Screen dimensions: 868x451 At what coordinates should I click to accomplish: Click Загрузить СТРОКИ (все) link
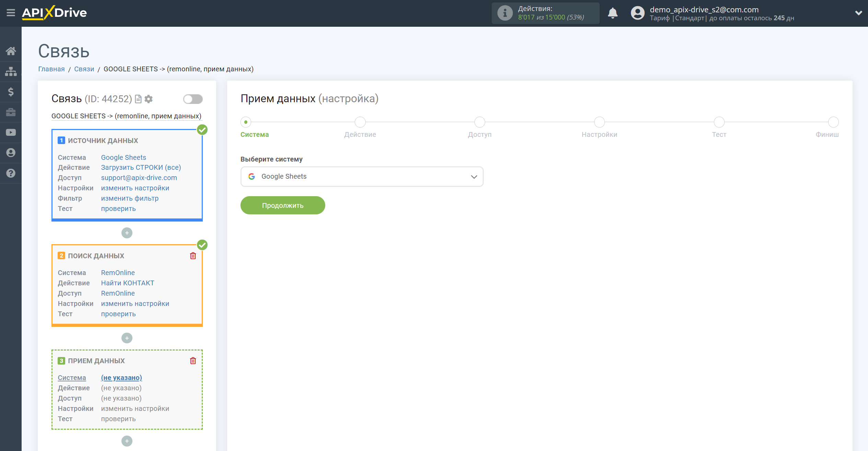point(141,167)
